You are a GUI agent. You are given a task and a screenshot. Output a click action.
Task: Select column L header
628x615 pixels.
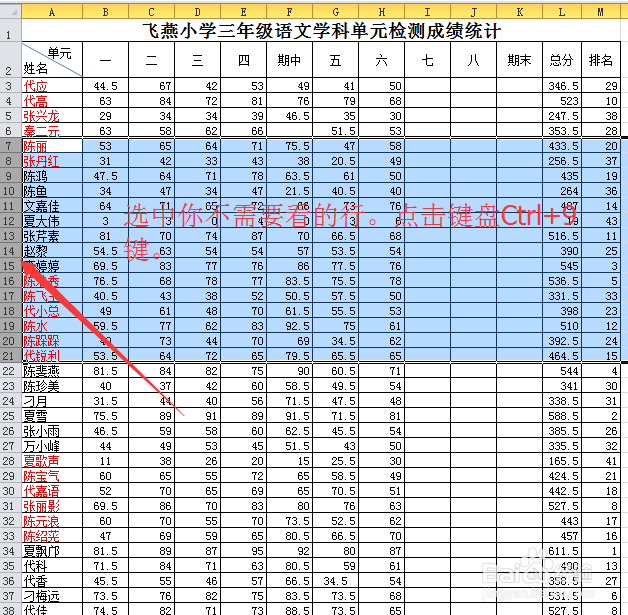[562, 12]
